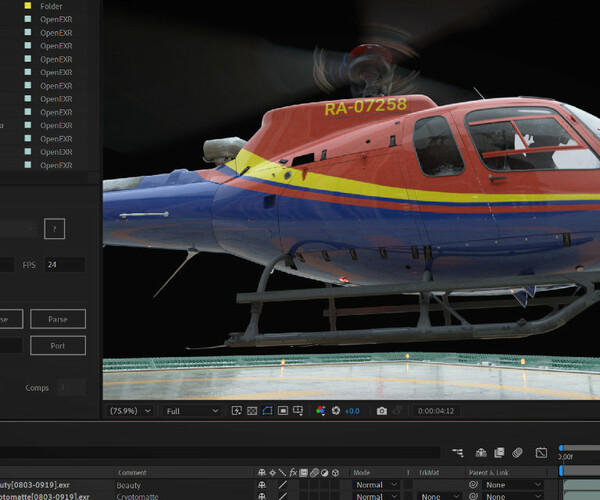Toggle the quality switch on Cryptomatte layer
The image size is (600, 500).
pos(283,496)
